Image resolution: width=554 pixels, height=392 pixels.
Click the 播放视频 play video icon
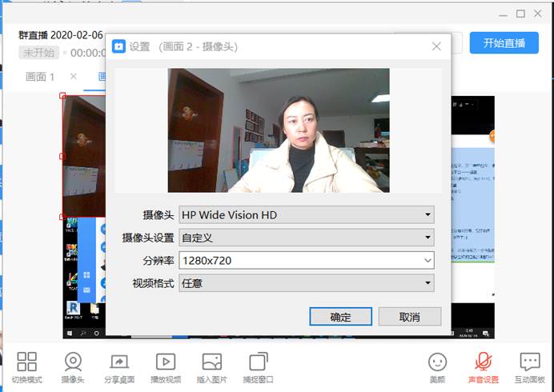point(166,362)
